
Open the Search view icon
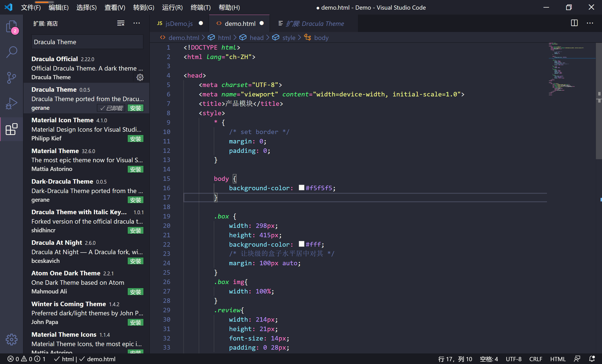(x=11, y=52)
